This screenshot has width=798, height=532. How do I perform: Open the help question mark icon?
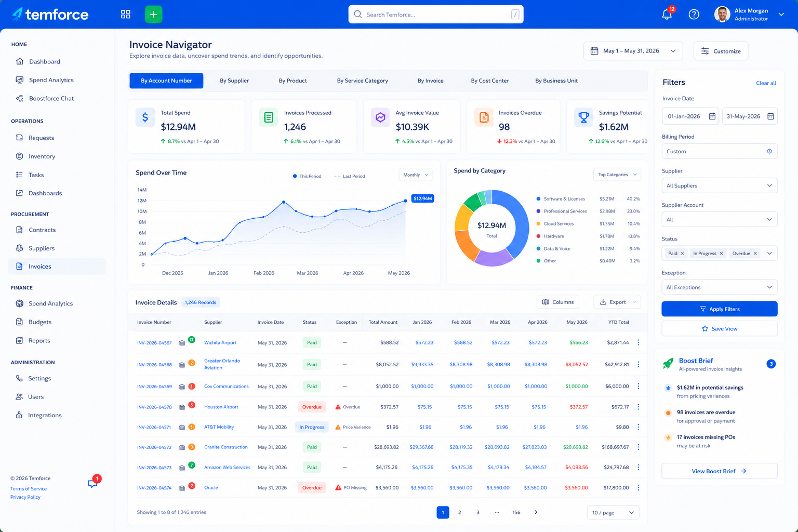point(694,15)
